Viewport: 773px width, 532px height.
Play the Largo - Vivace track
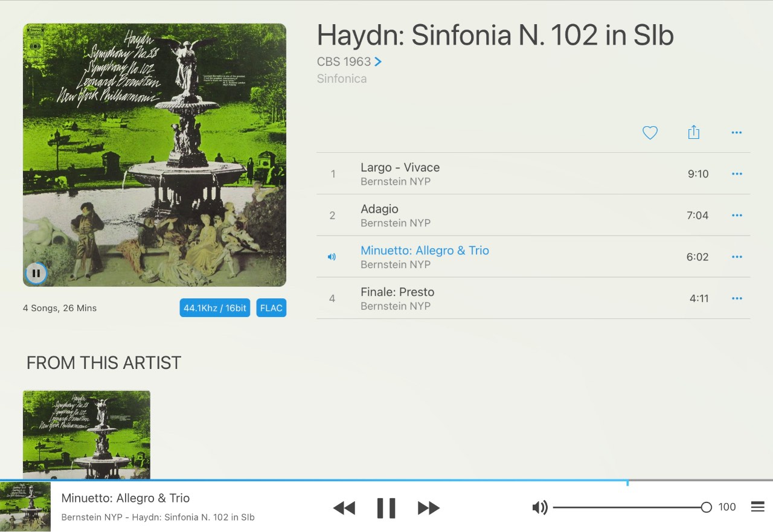533,174
